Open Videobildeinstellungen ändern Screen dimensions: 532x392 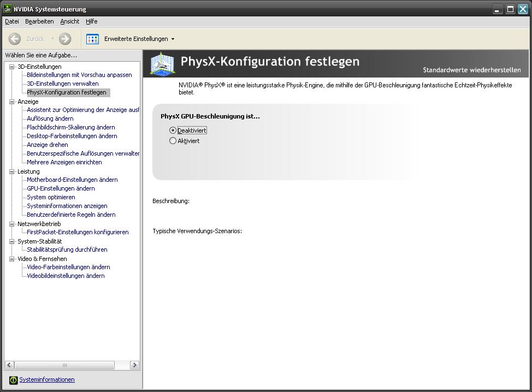(66, 276)
